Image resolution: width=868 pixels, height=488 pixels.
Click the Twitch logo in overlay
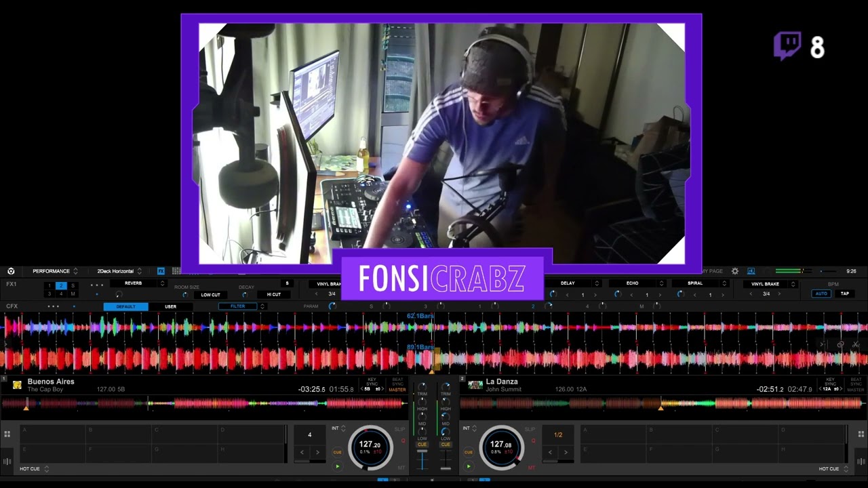click(x=787, y=46)
